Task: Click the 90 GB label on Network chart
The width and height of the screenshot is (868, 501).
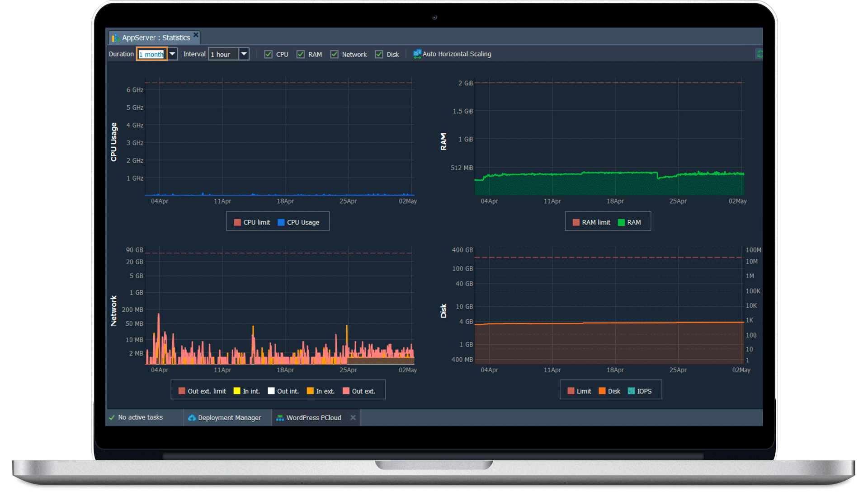Action: [x=134, y=250]
